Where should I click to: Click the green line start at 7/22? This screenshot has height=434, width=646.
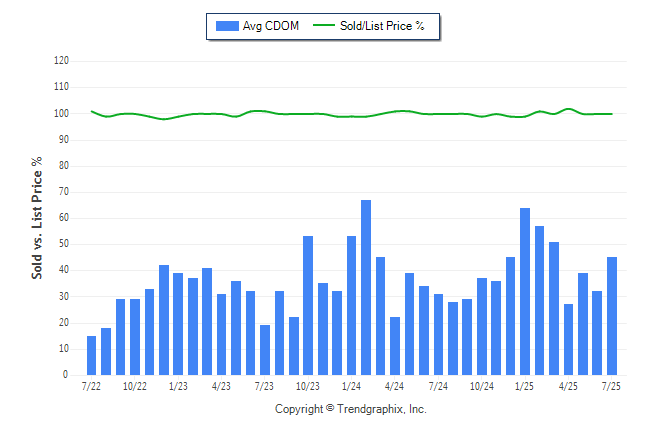91,111
